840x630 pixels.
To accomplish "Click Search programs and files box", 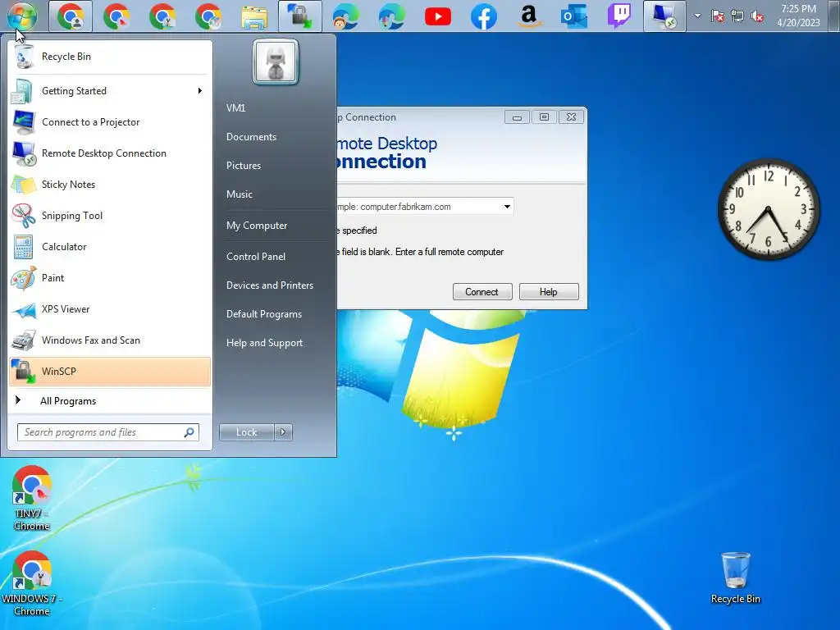I will (108, 432).
